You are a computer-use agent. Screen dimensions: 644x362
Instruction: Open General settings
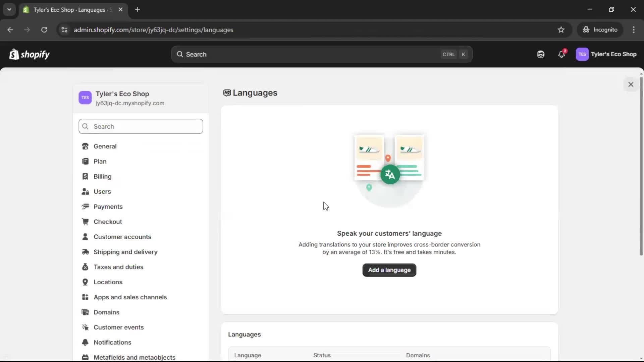(105, 146)
